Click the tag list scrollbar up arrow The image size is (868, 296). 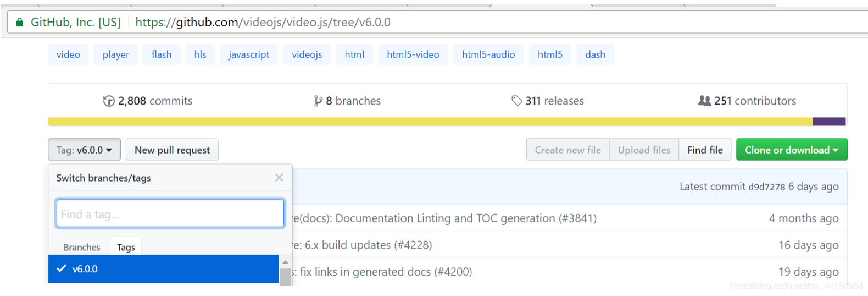285,262
